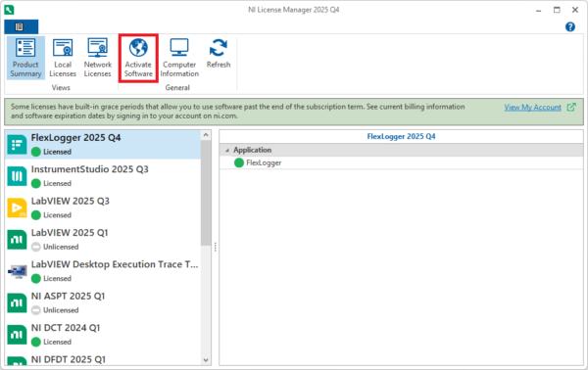This screenshot has height=370, width=588.
Task: Click the Unlicensed status icon under NI ASPT
Action: 36,310
